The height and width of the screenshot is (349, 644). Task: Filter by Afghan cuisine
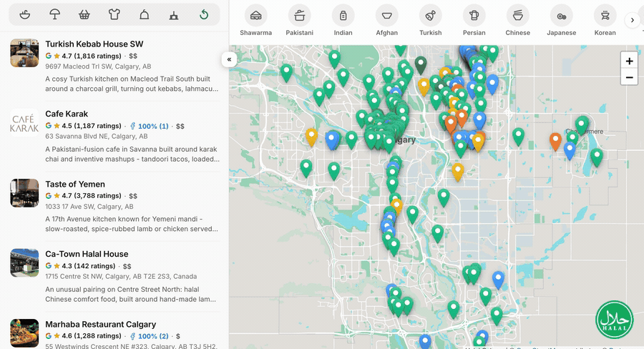tap(386, 21)
